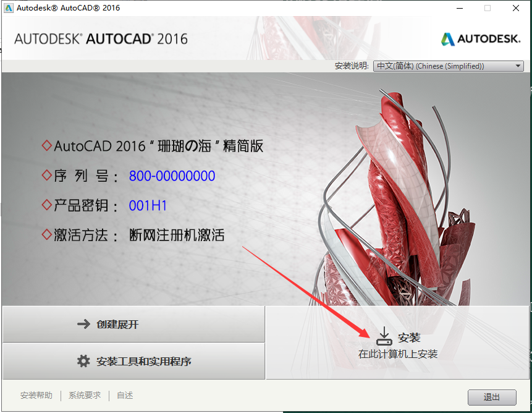Click the 安装说明 label

[352, 66]
